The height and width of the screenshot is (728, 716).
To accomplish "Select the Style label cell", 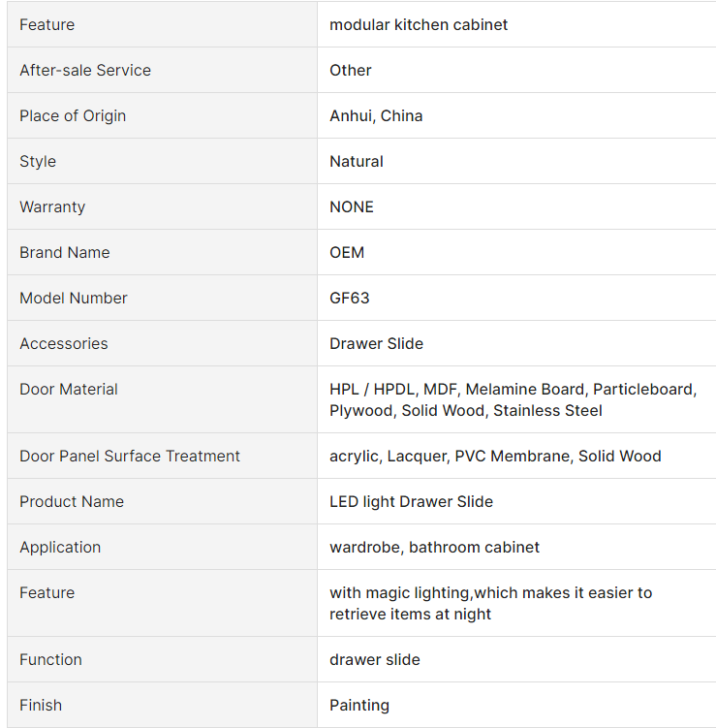I will (x=163, y=161).
